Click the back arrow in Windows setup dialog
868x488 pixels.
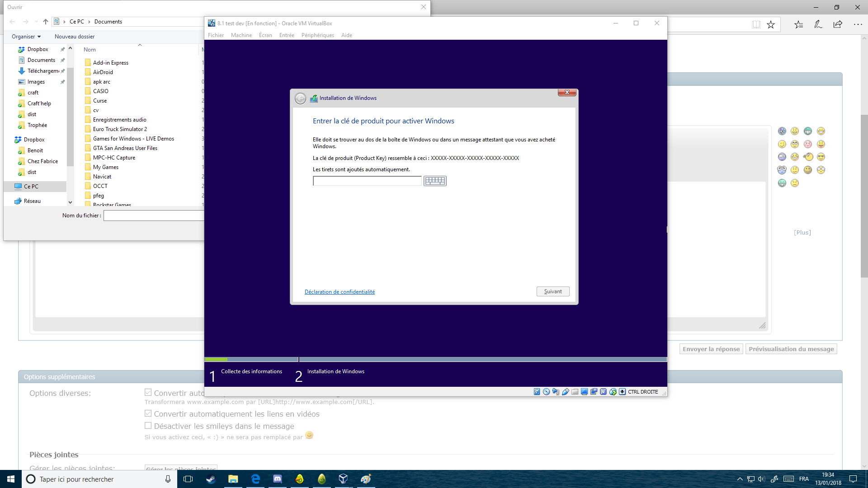pos(300,98)
